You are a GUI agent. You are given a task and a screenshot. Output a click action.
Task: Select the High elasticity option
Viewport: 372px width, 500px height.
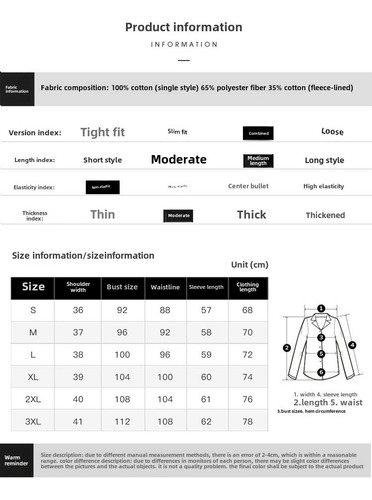(324, 186)
